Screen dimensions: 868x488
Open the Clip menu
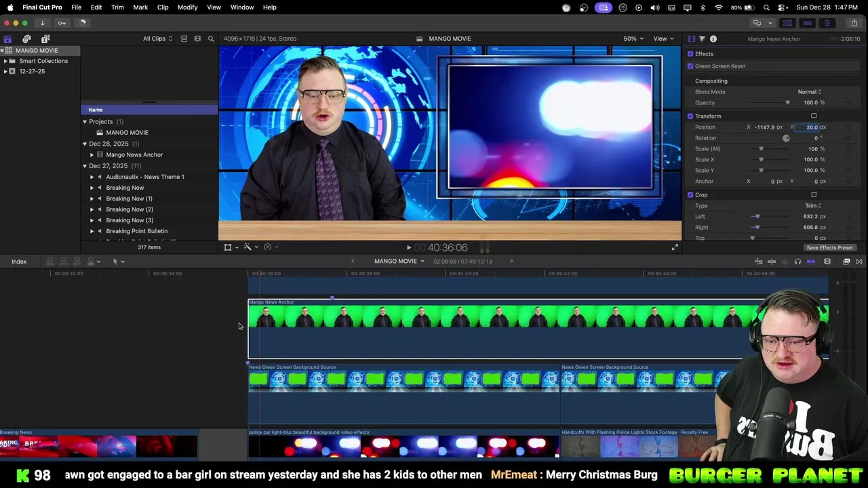[x=163, y=7]
